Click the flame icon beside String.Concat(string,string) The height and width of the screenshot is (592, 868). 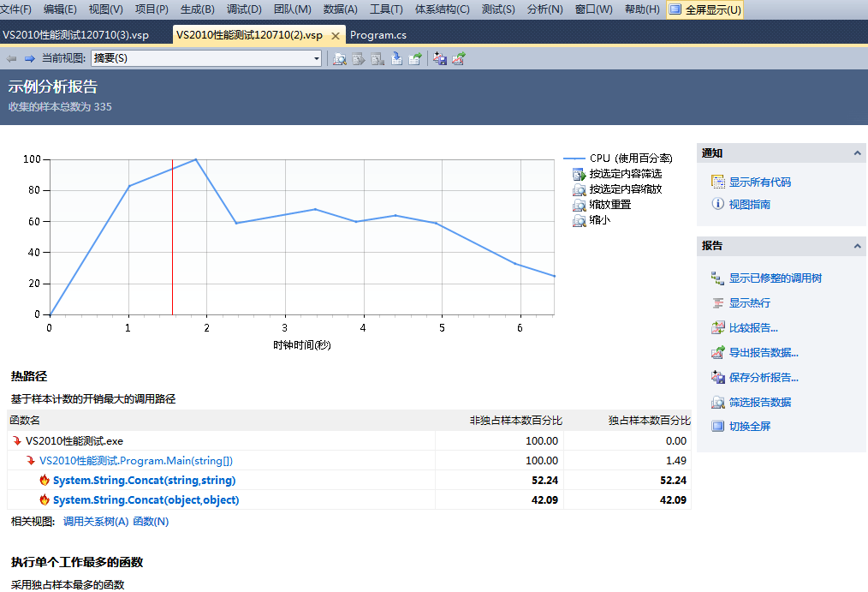[x=45, y=480]
